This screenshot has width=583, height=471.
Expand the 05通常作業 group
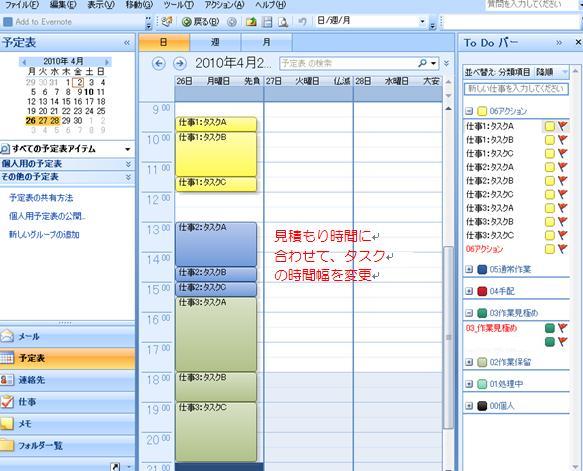469,269
